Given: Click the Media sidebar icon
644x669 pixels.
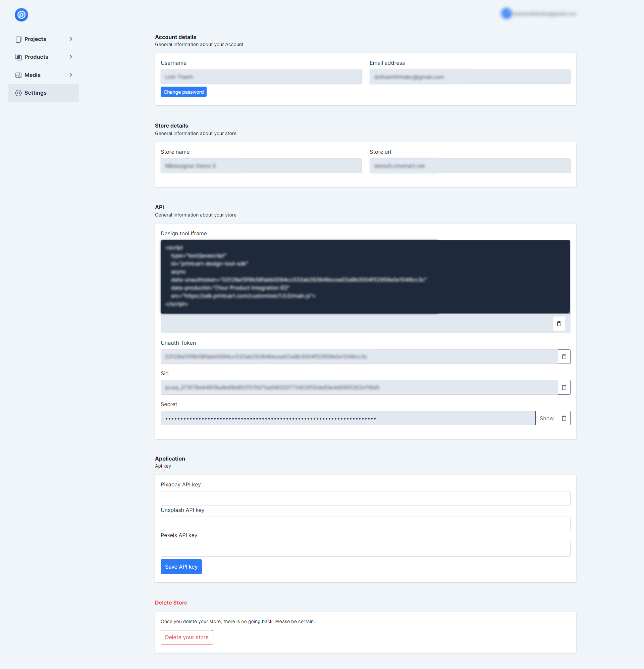Looking at the screenshot, I should tap(18, 75).
